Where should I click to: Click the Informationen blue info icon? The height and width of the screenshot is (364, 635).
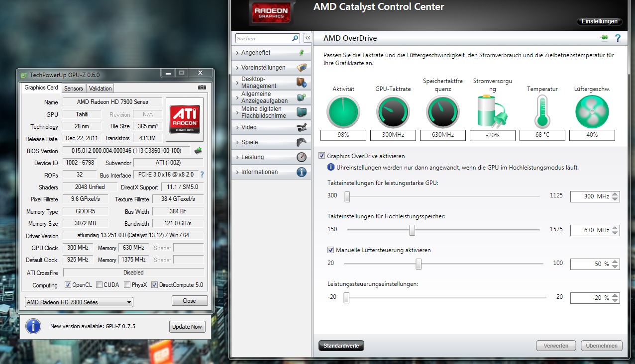[x=302, y=172]
